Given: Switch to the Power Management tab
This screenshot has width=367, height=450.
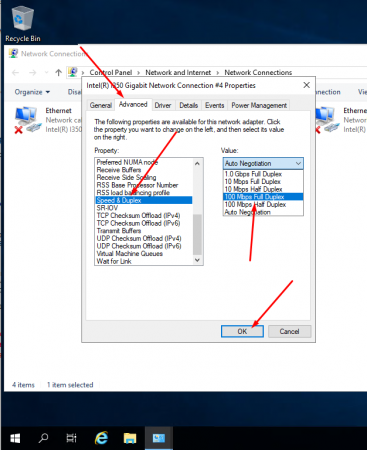Looking at the screenshot, I should 259,105.
